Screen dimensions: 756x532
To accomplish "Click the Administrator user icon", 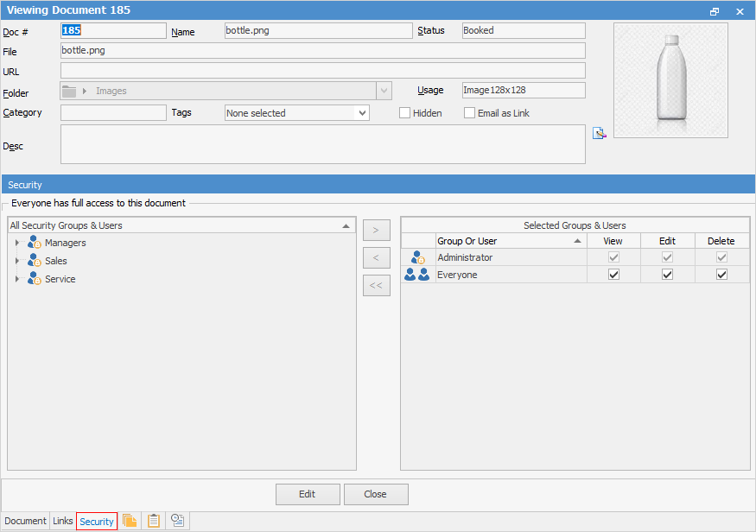I will pyautogui.click(x=418, y=257).
